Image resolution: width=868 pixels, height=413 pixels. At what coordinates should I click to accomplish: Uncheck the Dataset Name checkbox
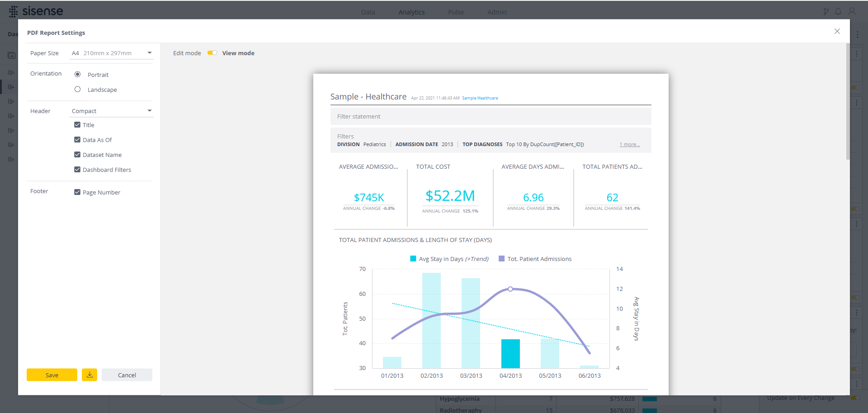[x=77, y=154]
